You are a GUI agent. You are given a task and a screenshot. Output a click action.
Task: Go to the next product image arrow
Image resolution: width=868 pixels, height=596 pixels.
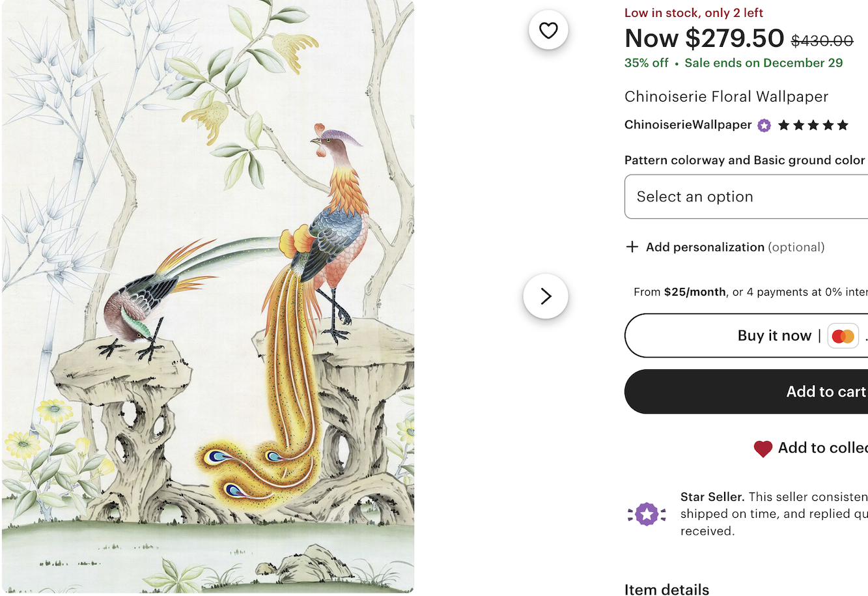(546, 296)
